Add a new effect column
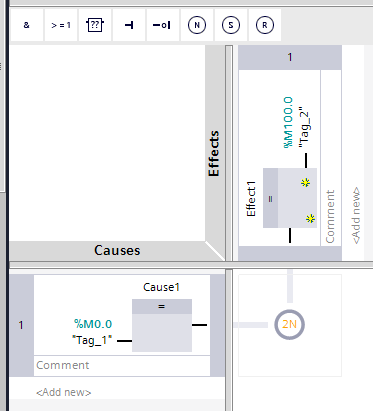Screen dimensions: 373x411 (356, 215)
